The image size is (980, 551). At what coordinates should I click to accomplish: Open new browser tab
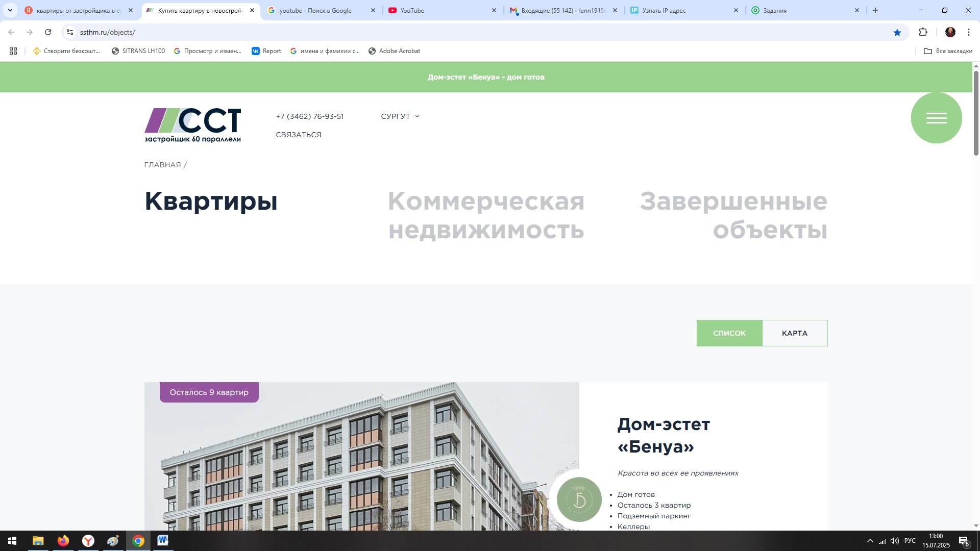[x=875, y=10]
